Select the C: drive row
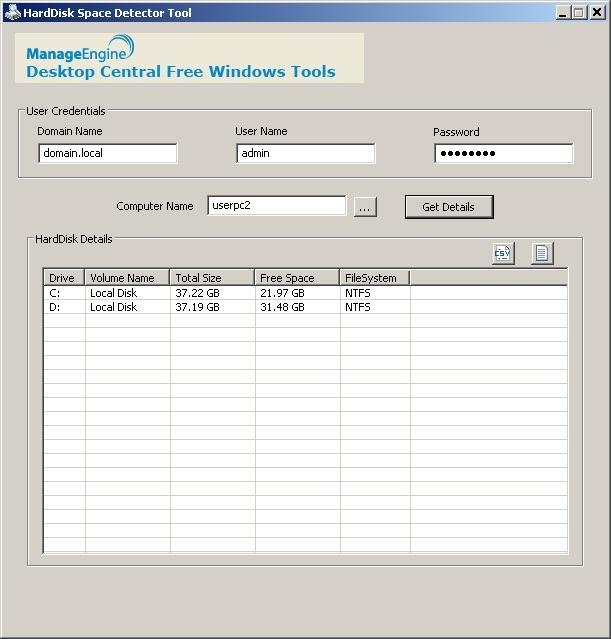The width and height of the screenshot is (611, 639). (305, 293)
